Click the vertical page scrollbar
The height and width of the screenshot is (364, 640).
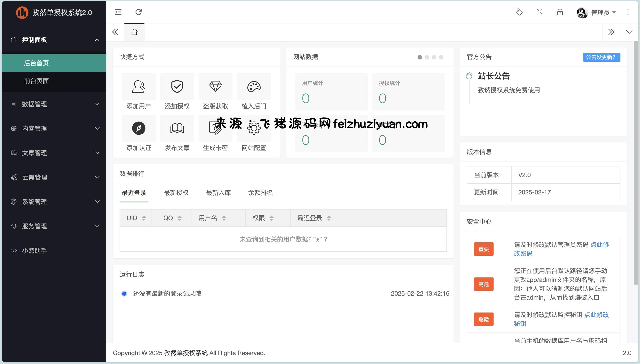tap(636, 162)
